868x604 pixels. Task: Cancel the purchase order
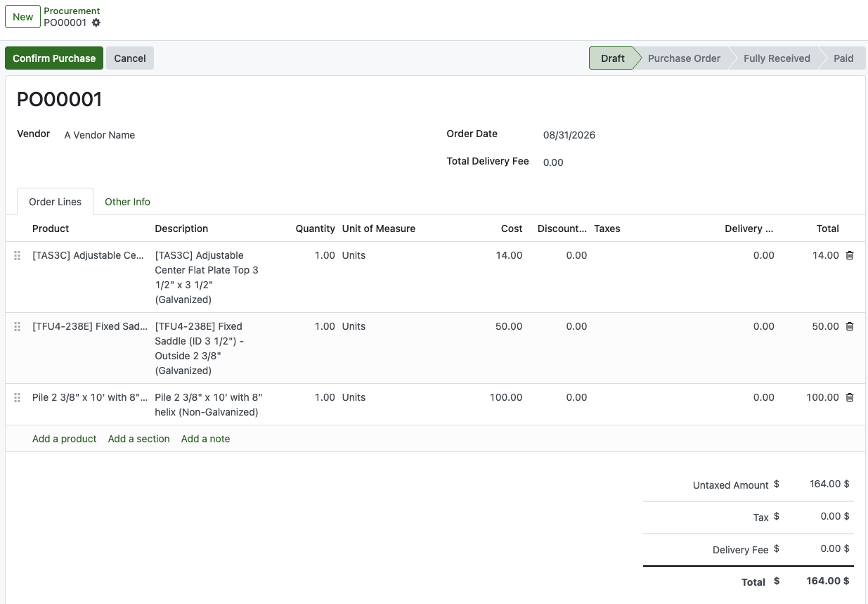click(x=130, y=58)
